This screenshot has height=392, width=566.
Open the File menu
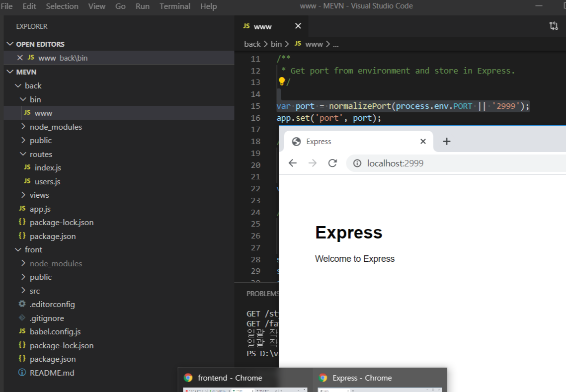pos(6,6)
